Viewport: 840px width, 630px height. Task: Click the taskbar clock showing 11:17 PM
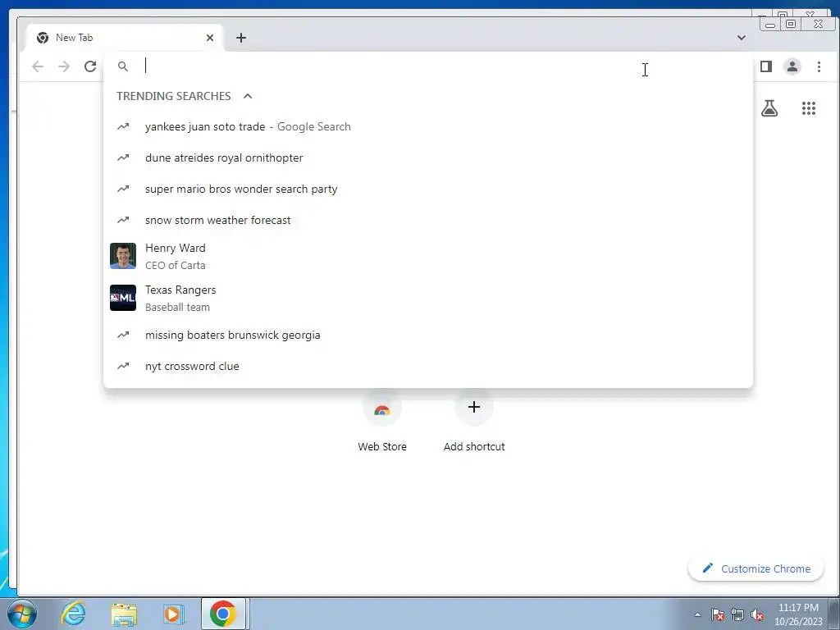[798, 614]
